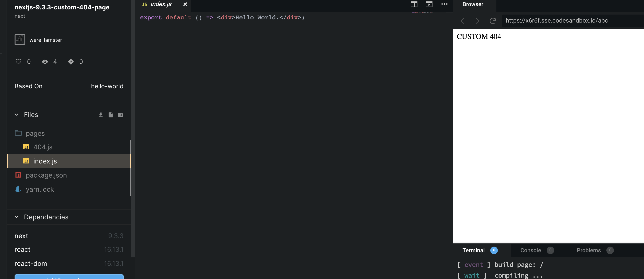Click the heart like icon

point(19,62)
